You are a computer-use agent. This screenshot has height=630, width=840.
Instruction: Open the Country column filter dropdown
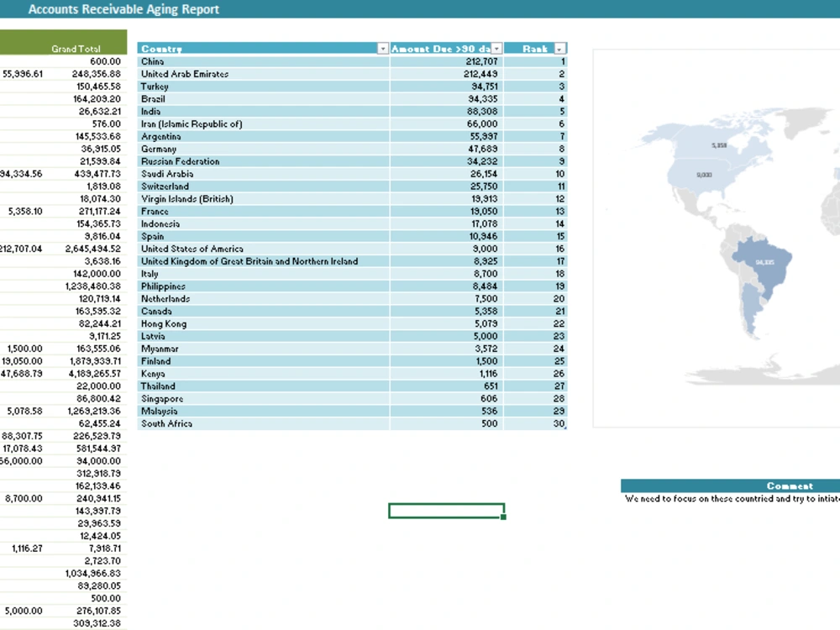[x=382, y=49]
